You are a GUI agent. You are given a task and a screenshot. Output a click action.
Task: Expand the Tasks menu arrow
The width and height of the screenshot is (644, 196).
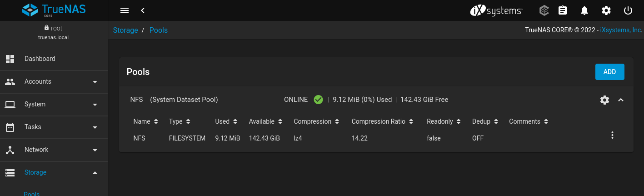(95, 127)
